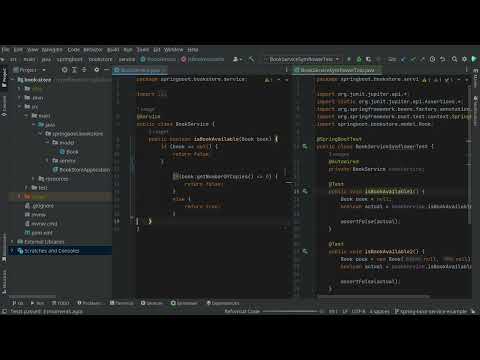This screenshot has width=480, height=360.
Task: Switch to BookService.java editor tab
Action: tap(140, 70)
